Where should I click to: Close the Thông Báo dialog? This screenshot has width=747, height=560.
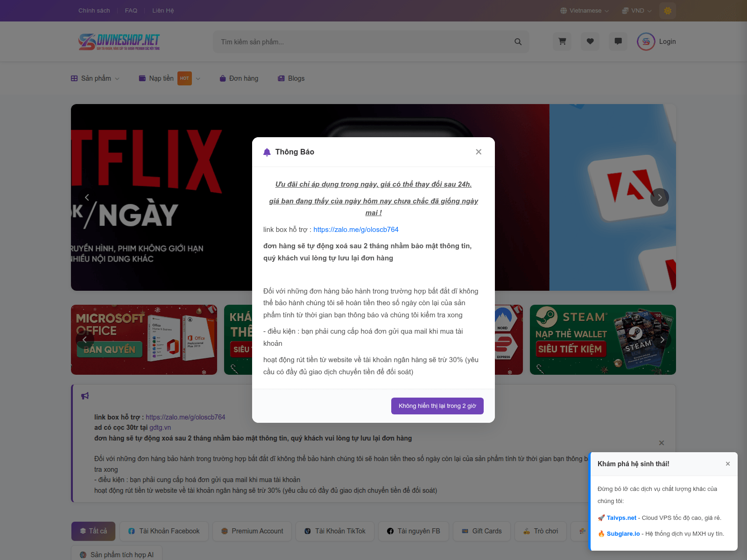click(479, 152)
